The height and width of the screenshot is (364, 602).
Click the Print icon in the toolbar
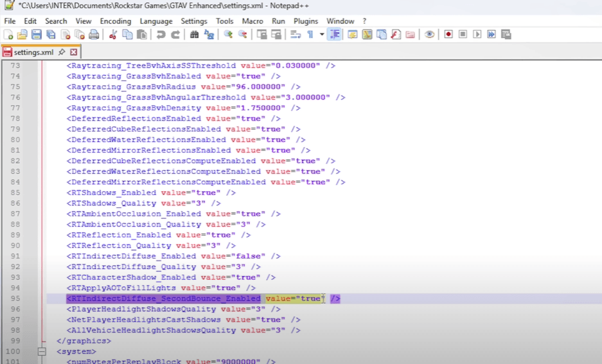tap(94, 35)
